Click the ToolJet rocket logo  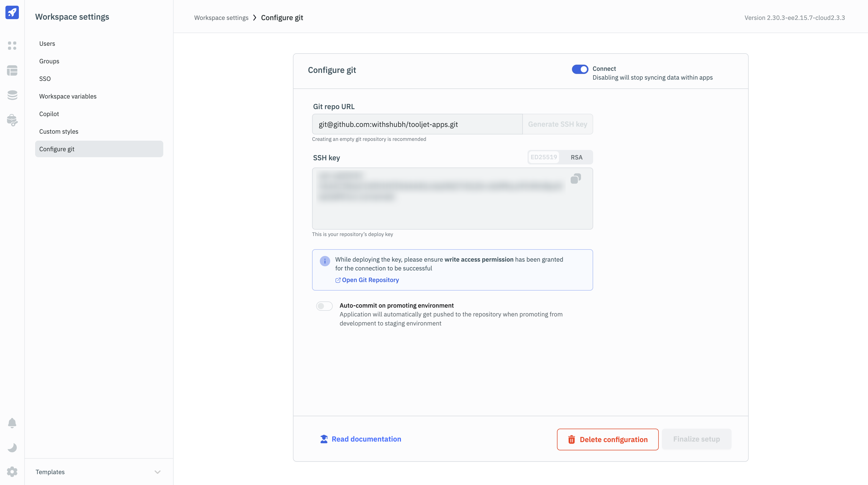(12, 12)
